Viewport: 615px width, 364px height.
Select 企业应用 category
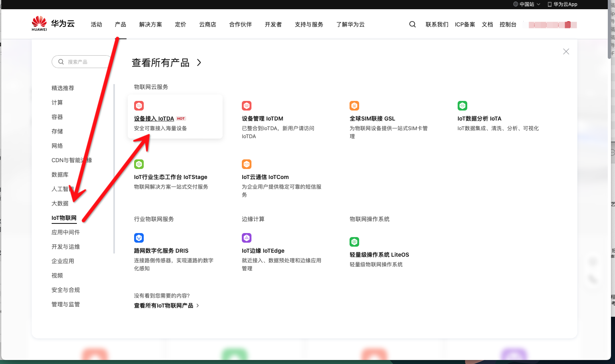[x=63, y=261]
